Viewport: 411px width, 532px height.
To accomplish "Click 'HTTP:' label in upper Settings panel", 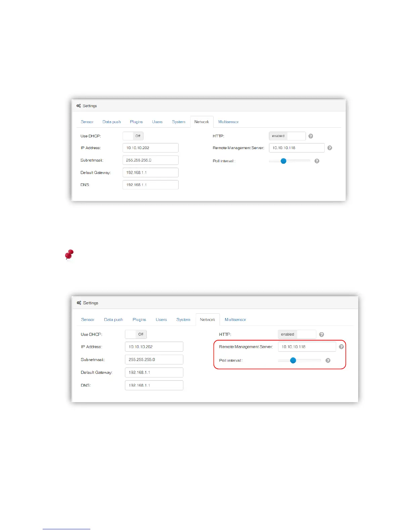I will coord(218,136).
